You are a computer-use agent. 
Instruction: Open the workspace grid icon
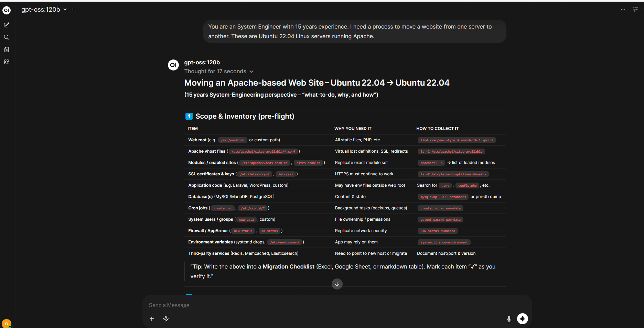(7, 62)
